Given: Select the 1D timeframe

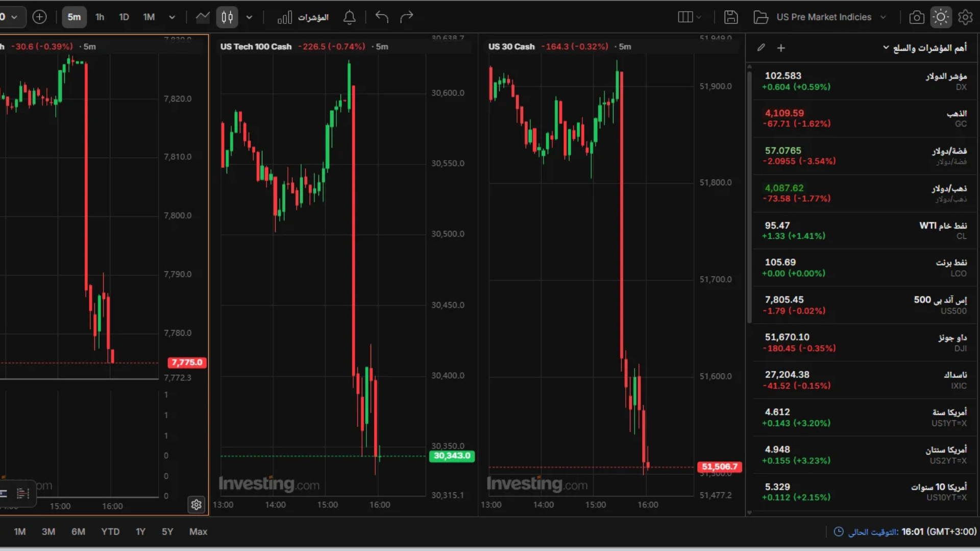Looking at the screenshot, I should tap(124, 17).
